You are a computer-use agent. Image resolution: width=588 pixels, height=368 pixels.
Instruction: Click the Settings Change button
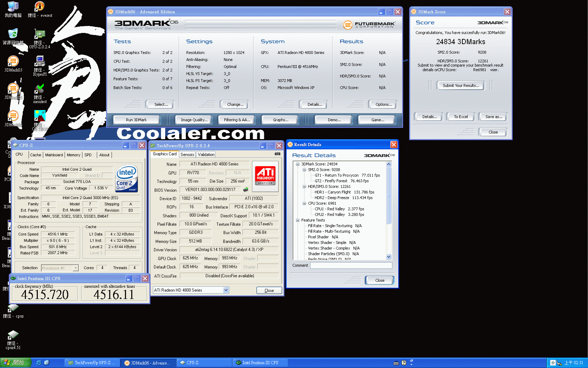pyautogui.click(x=235, y=104)
